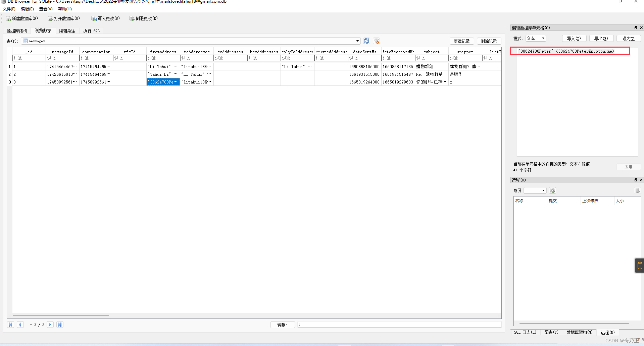Expand the messages table selector dropdown
Image resolution: width=644 pixels, height=346 pixels.
(x=357, y=41)
